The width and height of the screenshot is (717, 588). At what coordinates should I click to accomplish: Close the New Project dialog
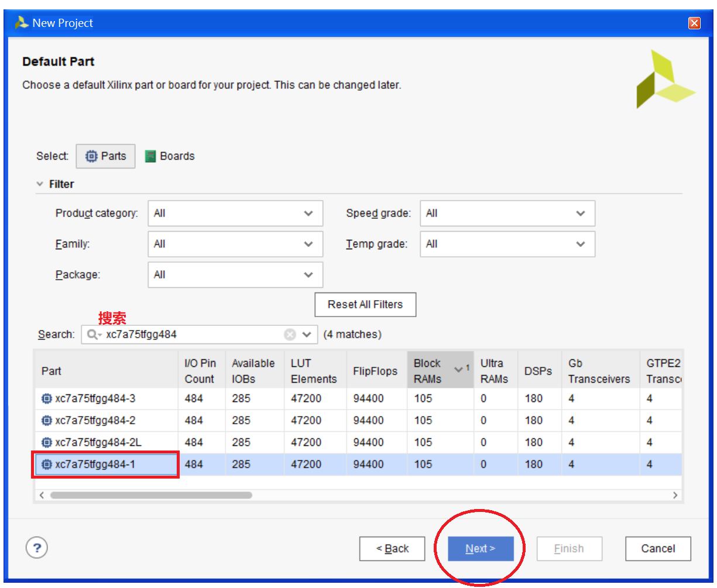[x=694, y=23]
